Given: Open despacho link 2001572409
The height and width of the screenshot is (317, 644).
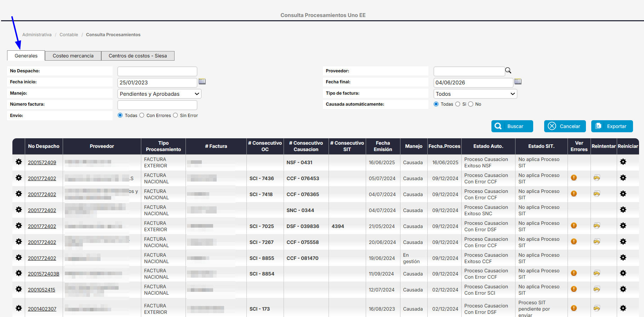Looking at the screenshot, I should coord(42,162).
